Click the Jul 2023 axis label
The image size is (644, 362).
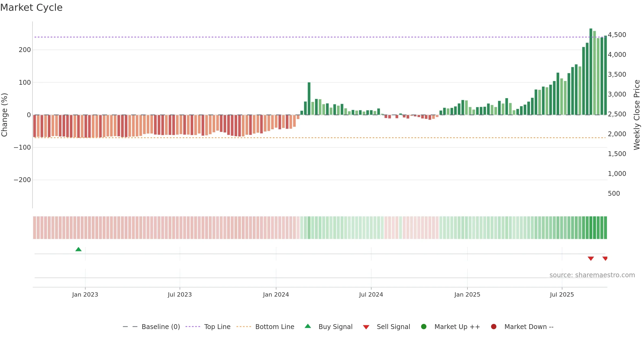pyautogui.click(x=180, y=295)
